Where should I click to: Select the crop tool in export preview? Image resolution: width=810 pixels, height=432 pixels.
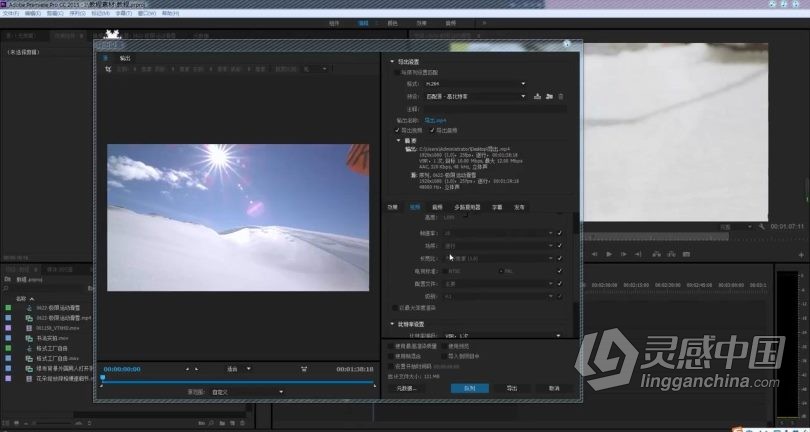(x=108, y=69)
